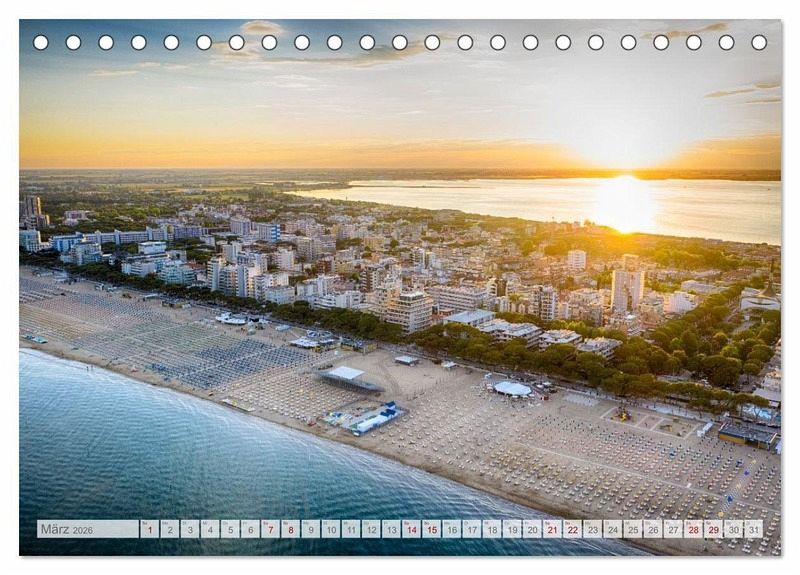This screenshot has width=800, height=575.
Task: Click calendar day 13
Action: tap(391, 529)
